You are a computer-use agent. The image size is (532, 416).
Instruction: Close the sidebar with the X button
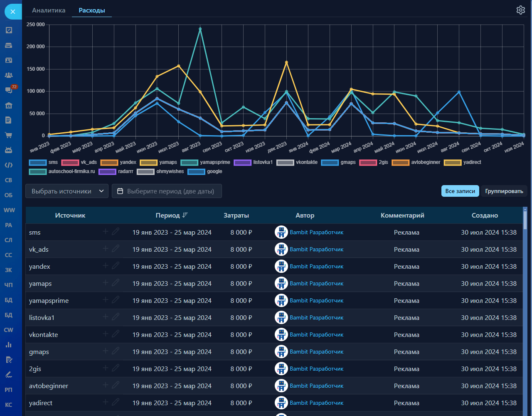(12, 12)
